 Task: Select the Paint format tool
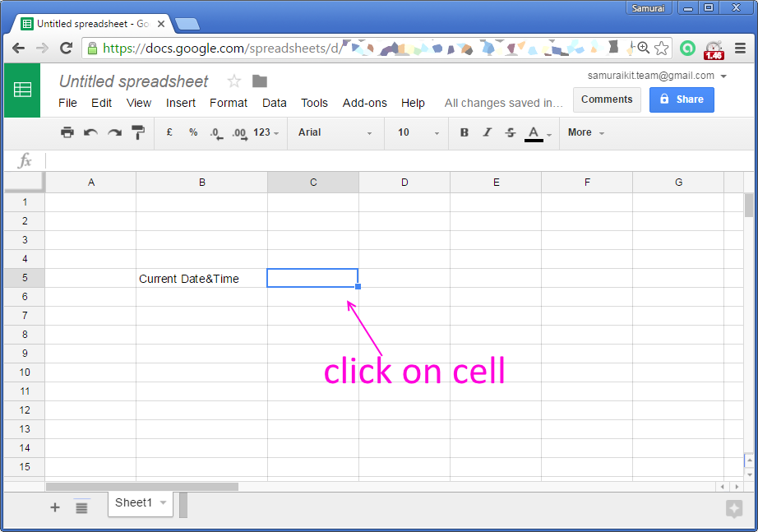138,132
